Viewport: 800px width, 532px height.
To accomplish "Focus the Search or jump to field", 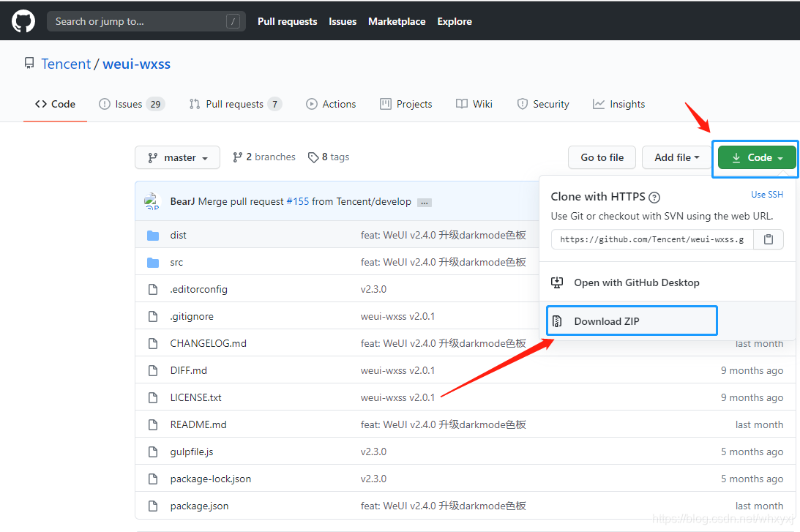I will [x=146, y=21].
